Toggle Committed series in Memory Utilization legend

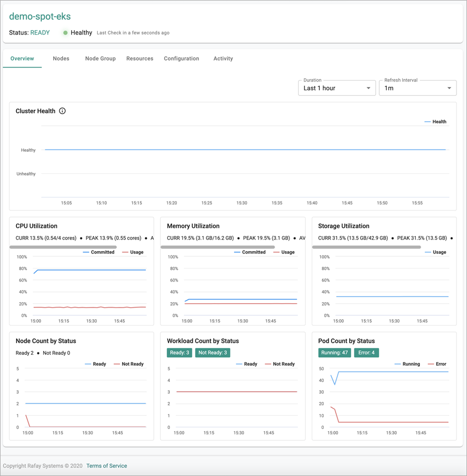(250, 252)
